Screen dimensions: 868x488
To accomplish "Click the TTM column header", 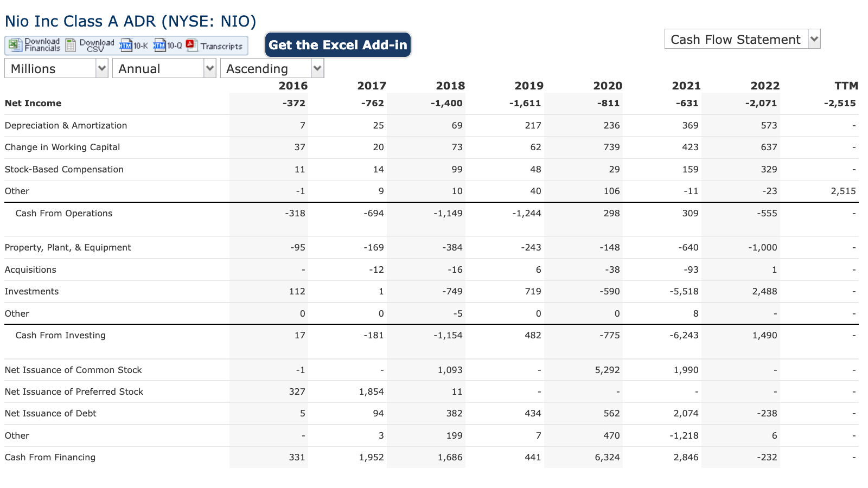I will pyautogui.click(x=846, y=86).
